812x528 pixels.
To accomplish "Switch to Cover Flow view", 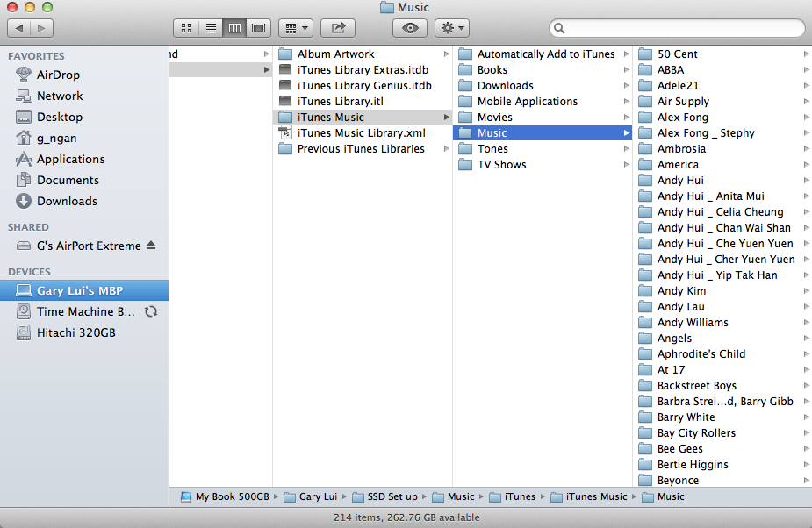I will point(258,28).
